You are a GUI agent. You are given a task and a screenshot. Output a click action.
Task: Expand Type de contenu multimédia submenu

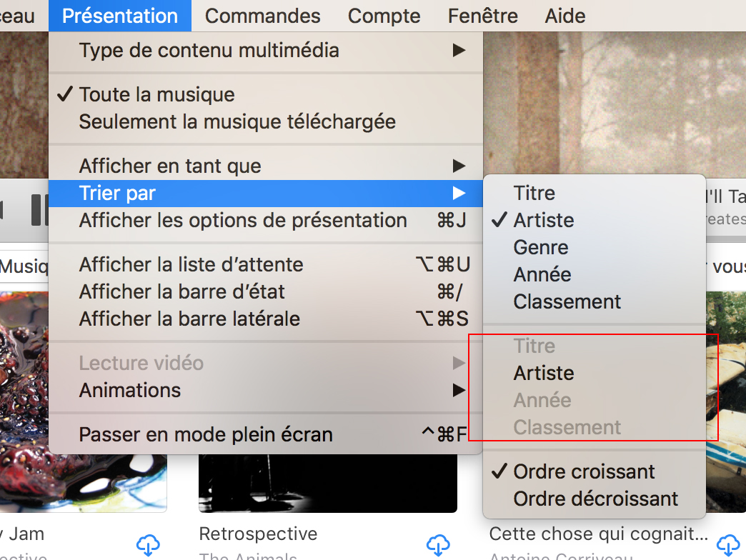coord(266,51)
